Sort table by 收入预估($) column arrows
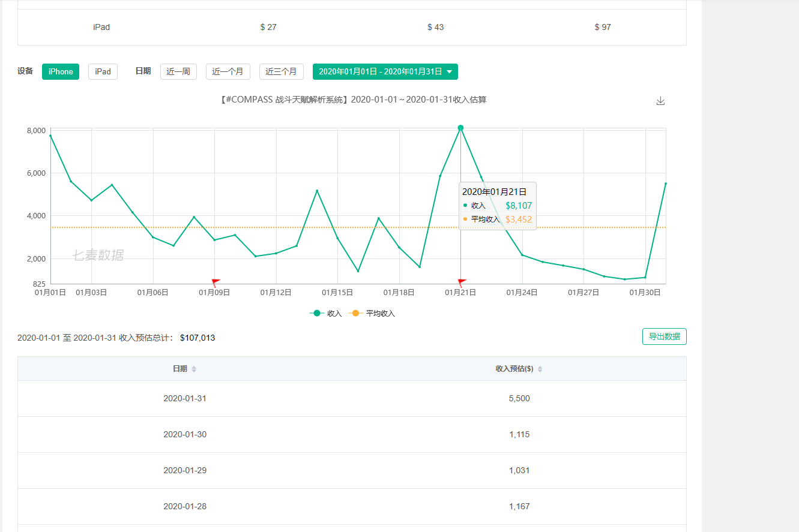The width and height of the screenshot is (799, 532). 540,369
